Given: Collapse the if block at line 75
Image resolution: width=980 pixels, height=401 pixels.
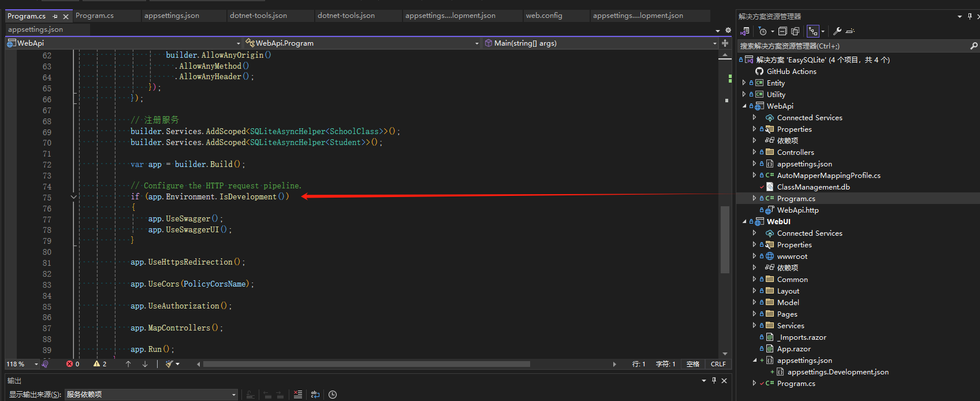Looking at the screenshot, I should (73, 197).
